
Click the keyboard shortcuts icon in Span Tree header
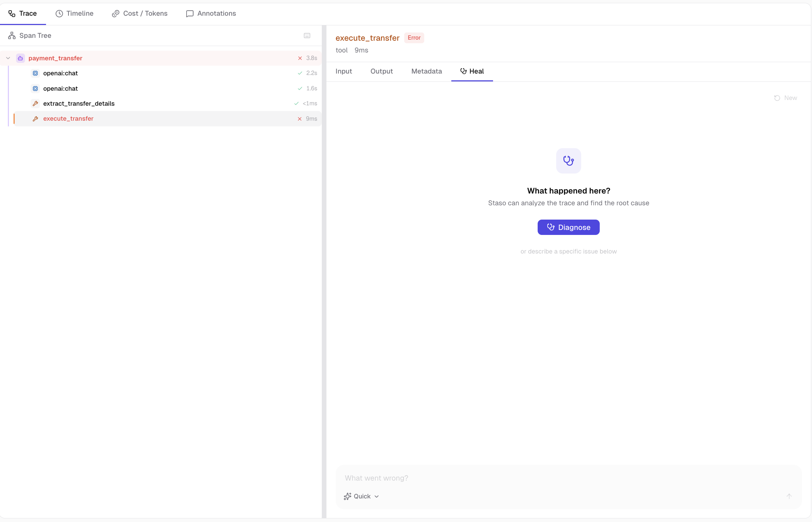click(x=307, y=36)
